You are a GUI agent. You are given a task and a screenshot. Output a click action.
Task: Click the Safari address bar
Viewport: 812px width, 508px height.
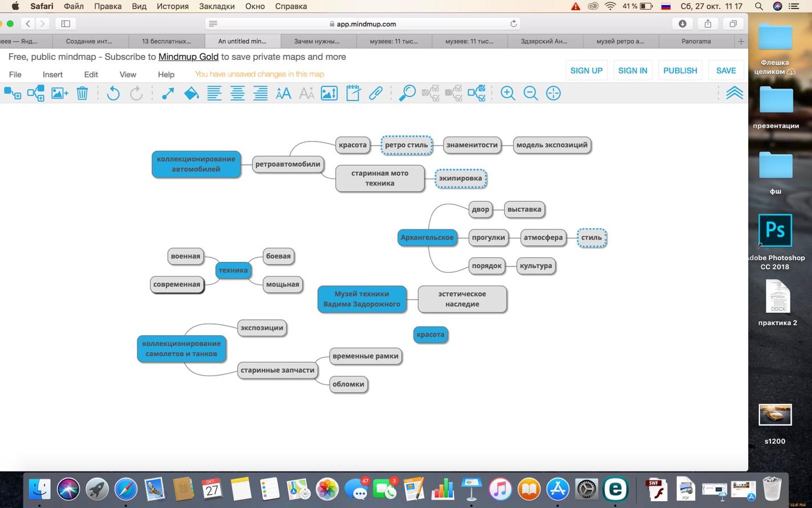[363, 24]
